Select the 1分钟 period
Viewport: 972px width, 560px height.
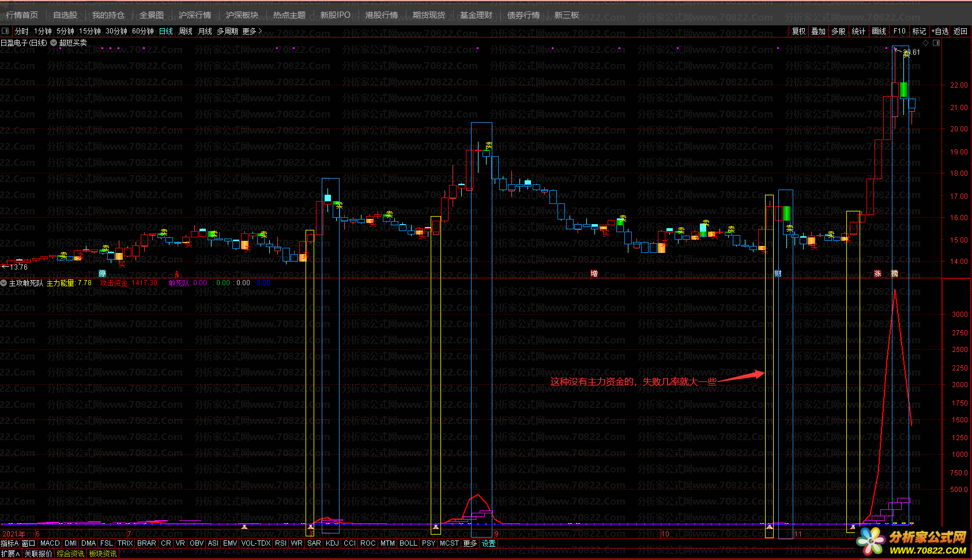(x=43, y=31)
